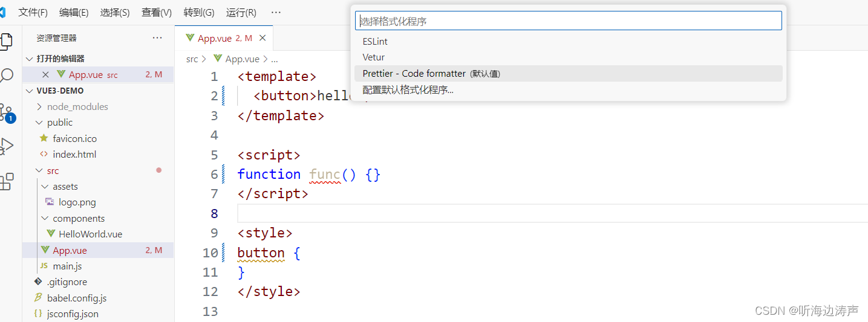Select 配置默认格式化程序... option

coord(569,90)
